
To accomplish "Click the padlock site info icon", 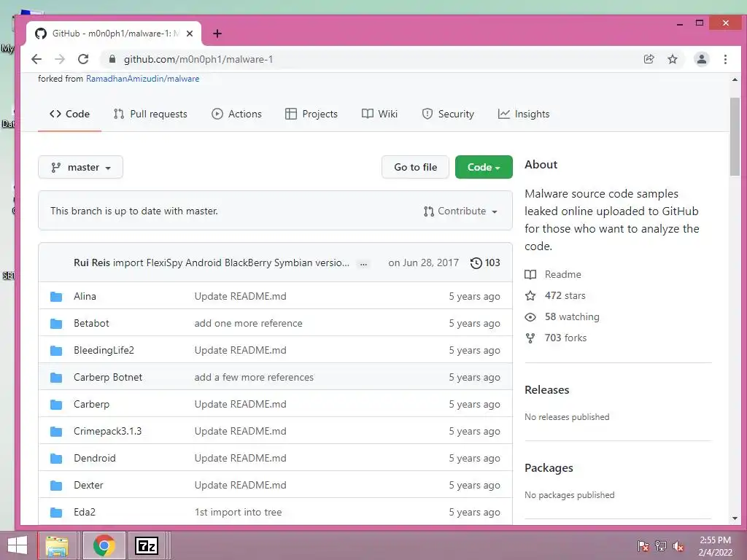I will [112, 59].
